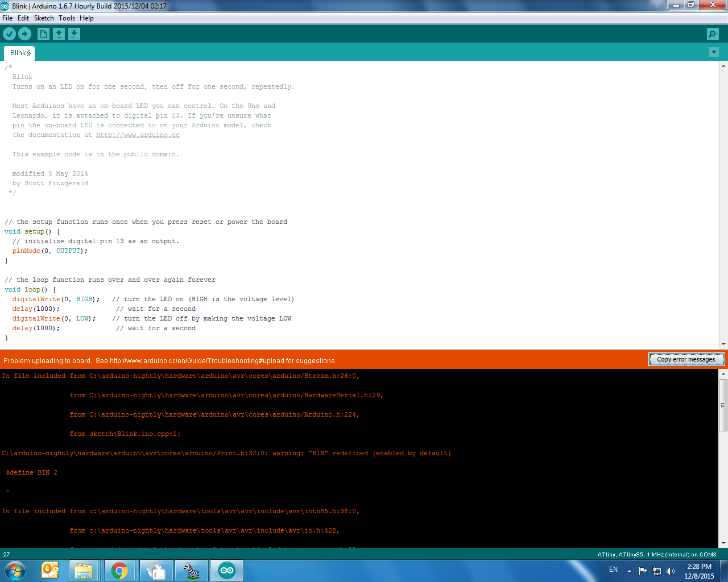The height and width of the screenshot is (582, 728).
Task: Open a sketch with the up-arrow icon
Action: point(59,34)
